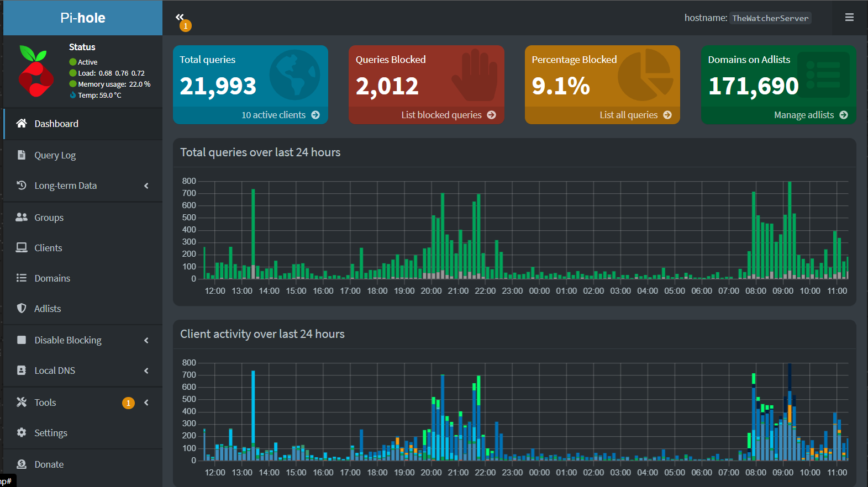The image size is (868, 487).
Task: Click the Settings gear icon
Action: (22, 433)
